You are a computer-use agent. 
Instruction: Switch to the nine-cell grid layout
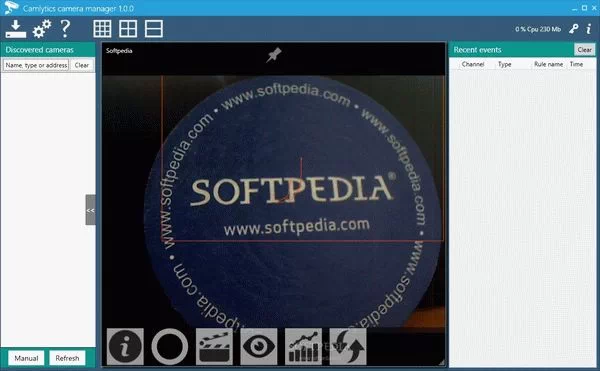102,29
